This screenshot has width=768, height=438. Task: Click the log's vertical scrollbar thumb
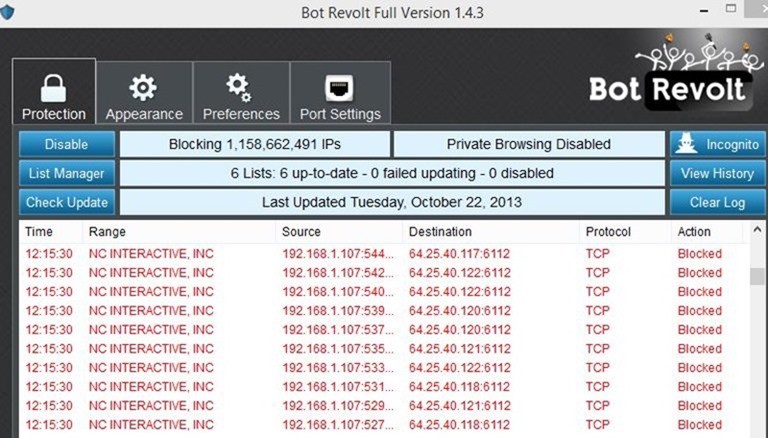point(757,276)
